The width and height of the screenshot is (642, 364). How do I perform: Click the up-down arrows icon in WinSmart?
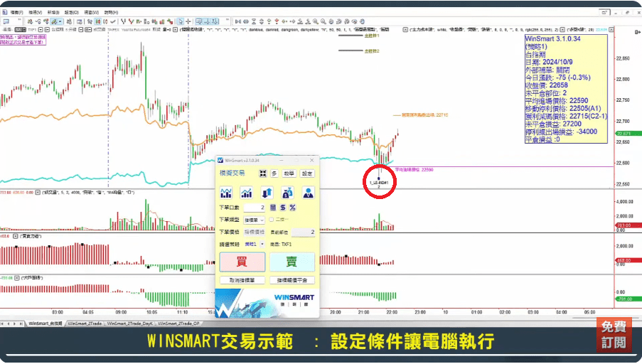(x=267, y=193)
